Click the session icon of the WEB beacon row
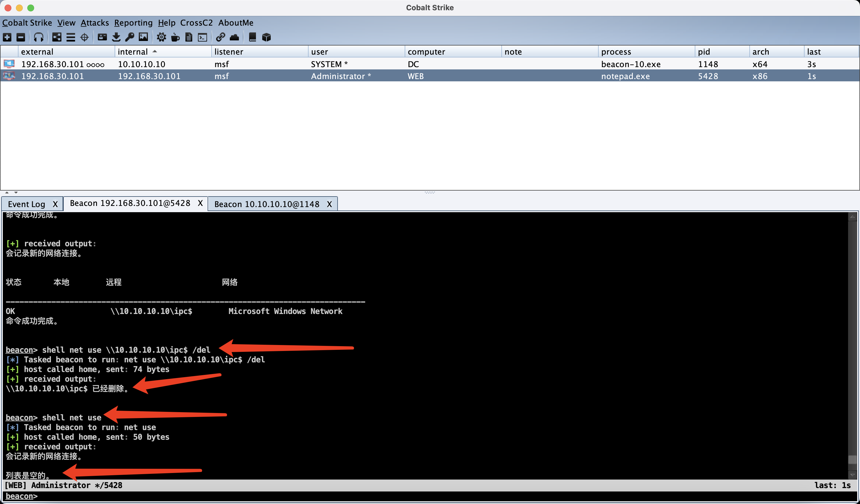Screen dimensions: 860x504 pos(9,76)
